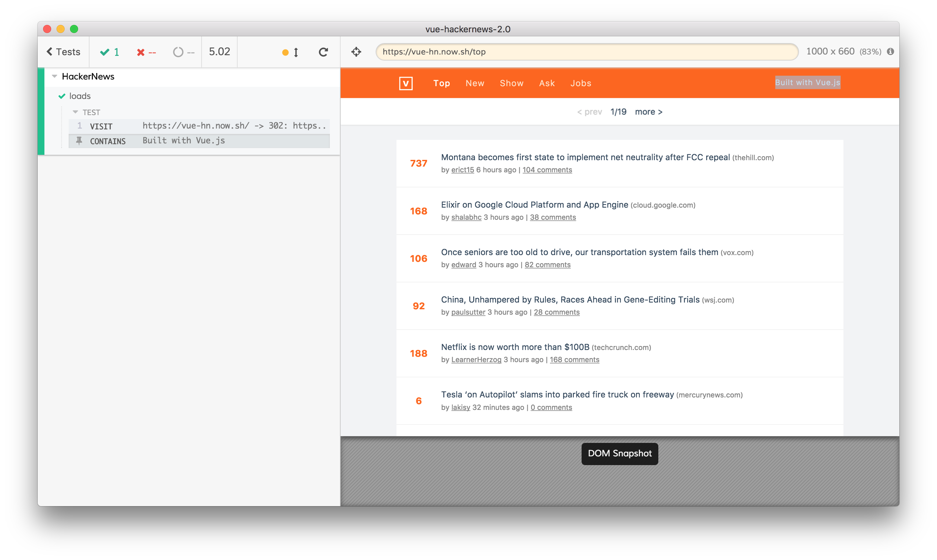Screen dimensions: 937x560
Task: Click the more > pagination link
Action: tap(648, 112)
